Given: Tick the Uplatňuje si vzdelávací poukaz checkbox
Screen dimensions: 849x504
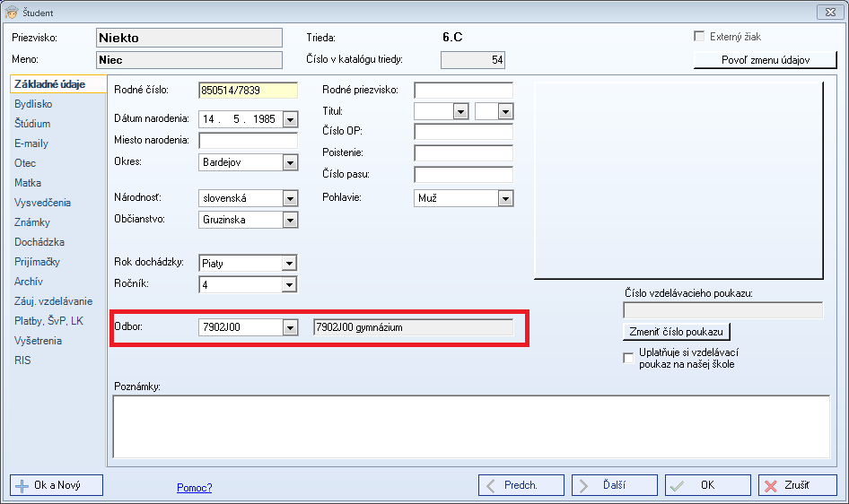Looking at the screenshot, I should pos(628,359).
